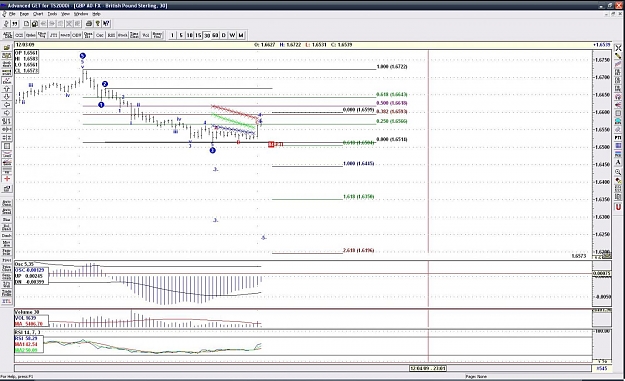Viewport: 625px width, 381px height.
Task: Click the 1.618 extension level label
Action: coord(358,196)
